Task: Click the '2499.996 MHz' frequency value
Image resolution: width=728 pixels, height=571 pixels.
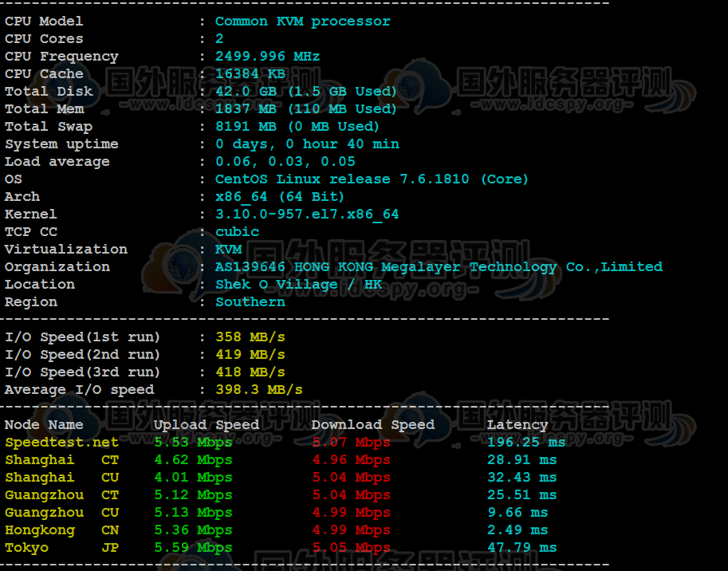Action: click(x=267, y=56)
